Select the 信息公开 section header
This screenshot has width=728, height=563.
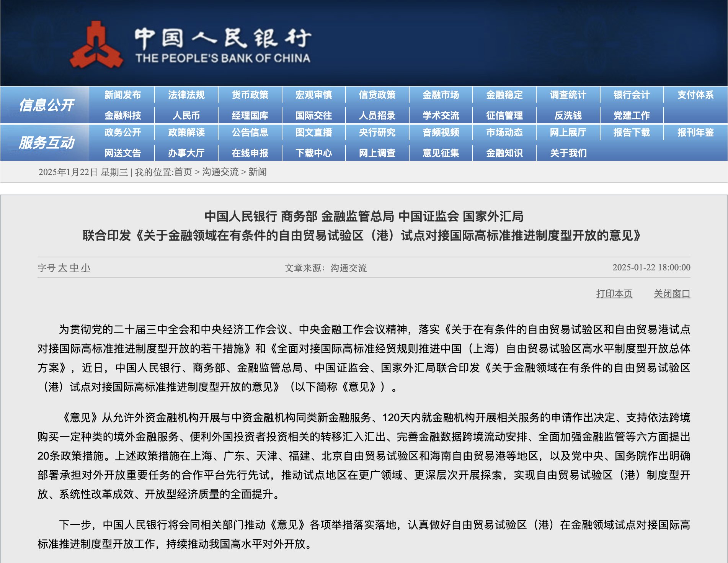point(46,105)
